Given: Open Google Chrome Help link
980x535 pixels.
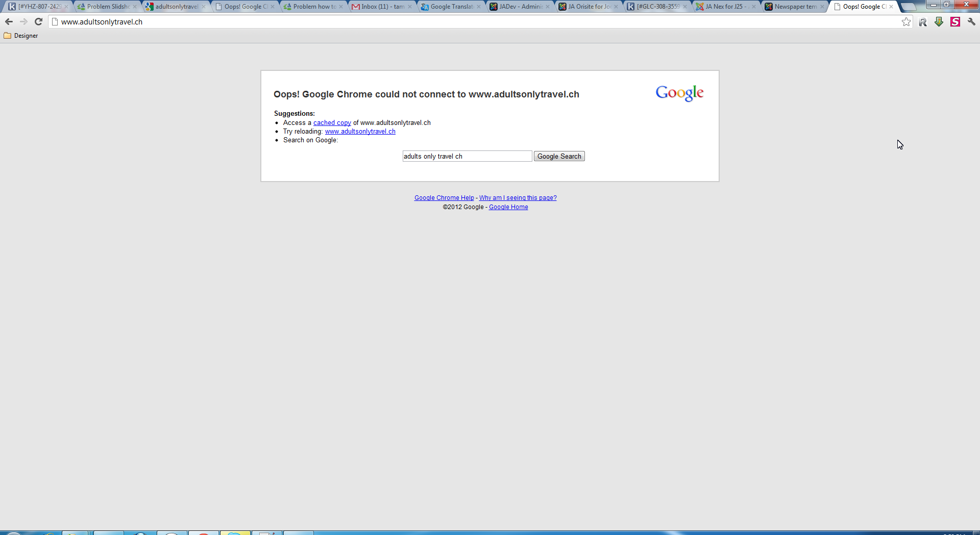Looking at the screenshot, I should pyautogui.click(x=444, y=198).
